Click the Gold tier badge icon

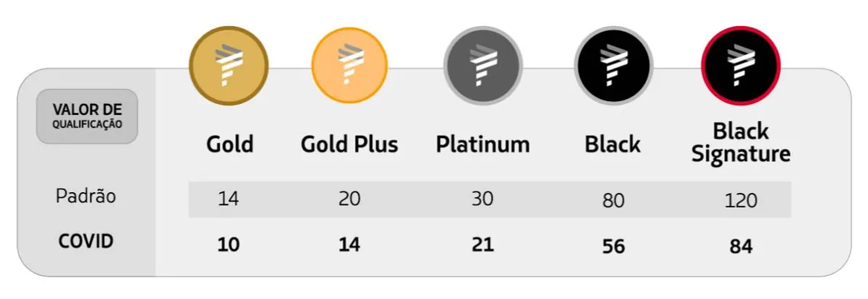[229, 66]
